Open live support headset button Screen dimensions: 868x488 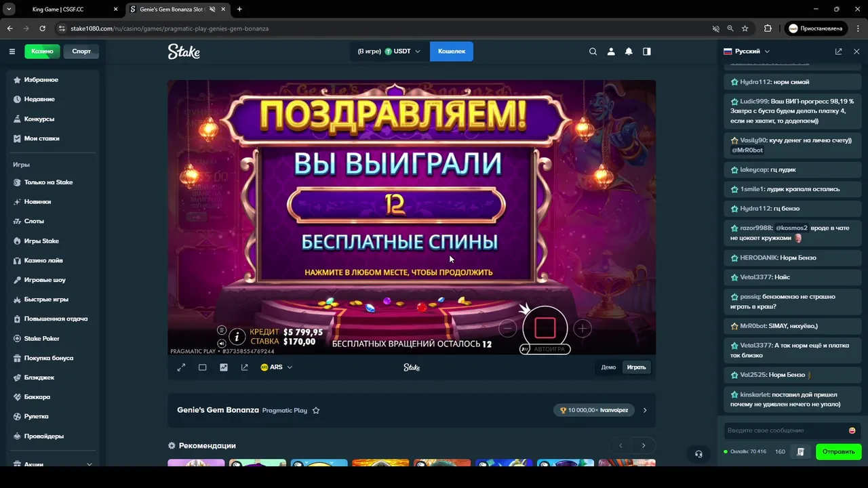click(x=698, y=454)
